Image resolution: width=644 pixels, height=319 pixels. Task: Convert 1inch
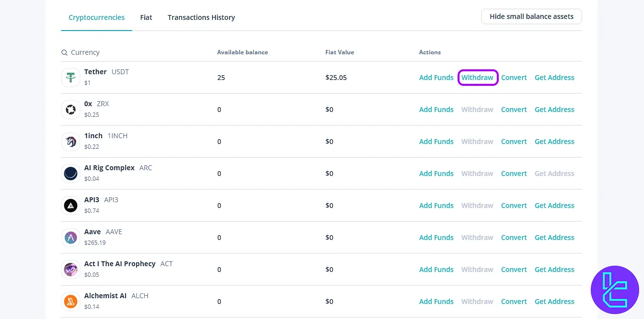[514, 142]
